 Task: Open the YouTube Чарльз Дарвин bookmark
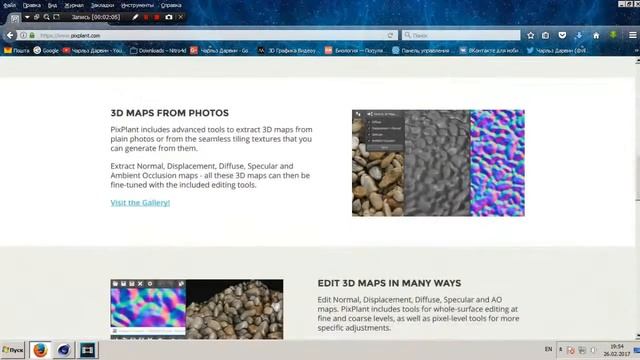pos(93,51)
